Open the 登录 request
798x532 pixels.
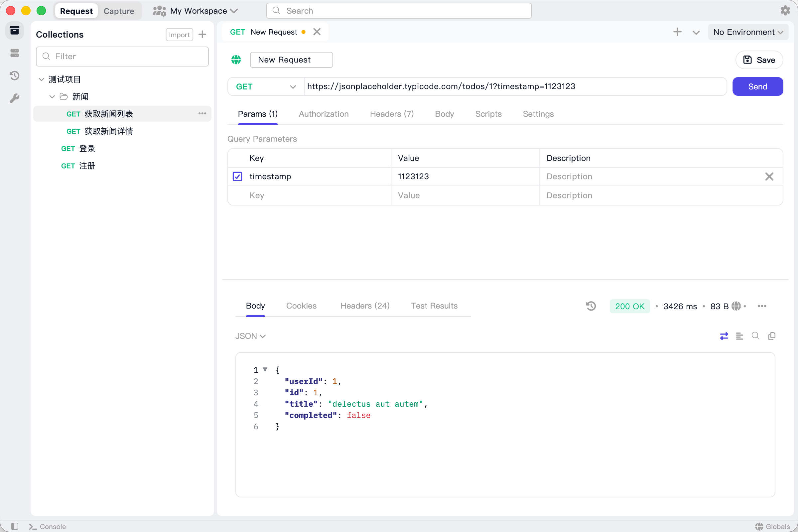click(x=122, y=148)
